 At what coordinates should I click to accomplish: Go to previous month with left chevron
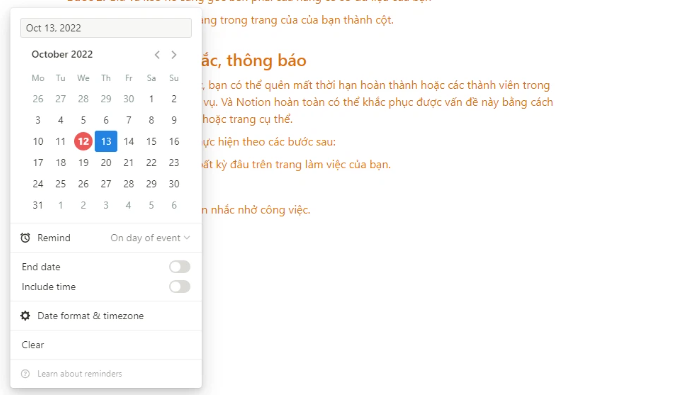click(x=157, y=55)
